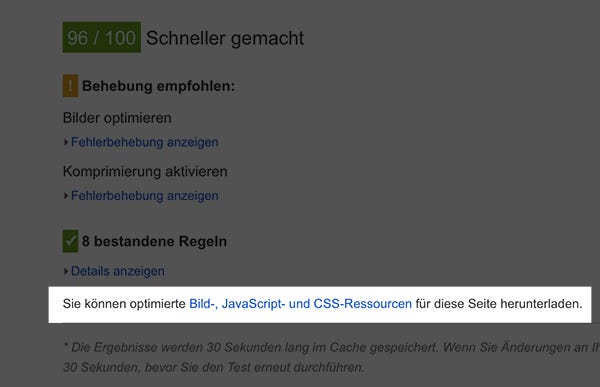Click the asterisk at the footnote start
The width and height of the screenshot is (600, 387).
click(x=66, y=345)
